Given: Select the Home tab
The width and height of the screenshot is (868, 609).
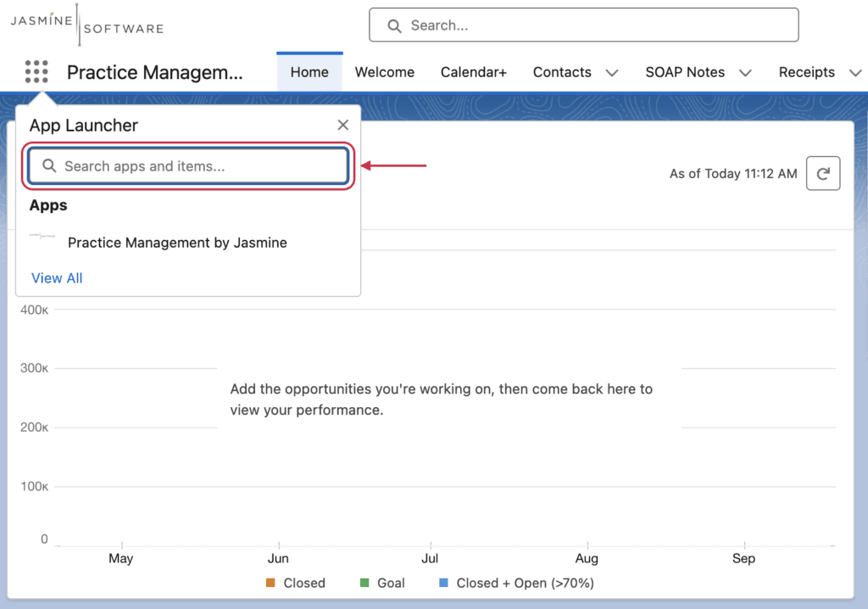Looking at the screenshot, I should (x=309, y=72).
